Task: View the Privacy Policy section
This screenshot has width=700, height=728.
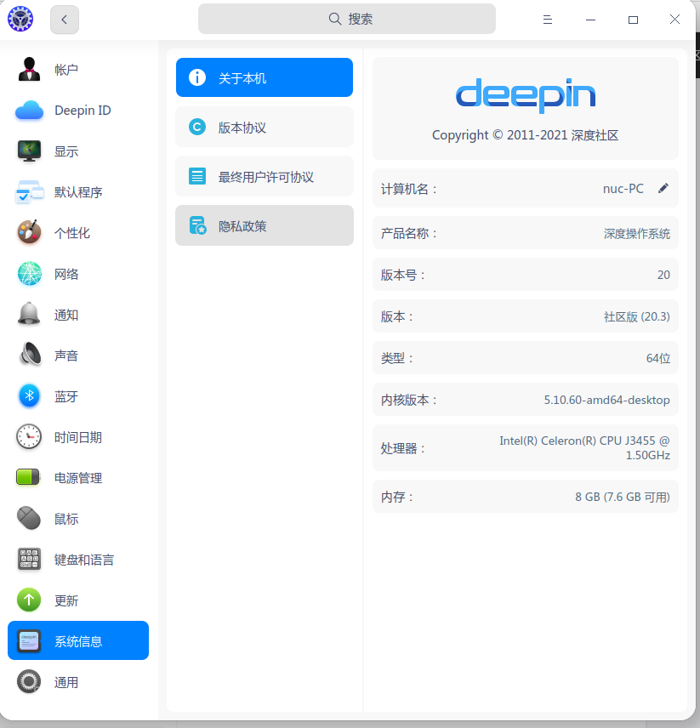Action: [x=264, y=225]
